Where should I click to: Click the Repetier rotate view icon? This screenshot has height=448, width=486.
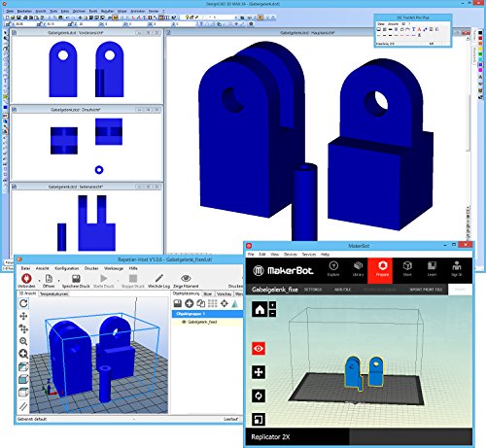point(23,303)
